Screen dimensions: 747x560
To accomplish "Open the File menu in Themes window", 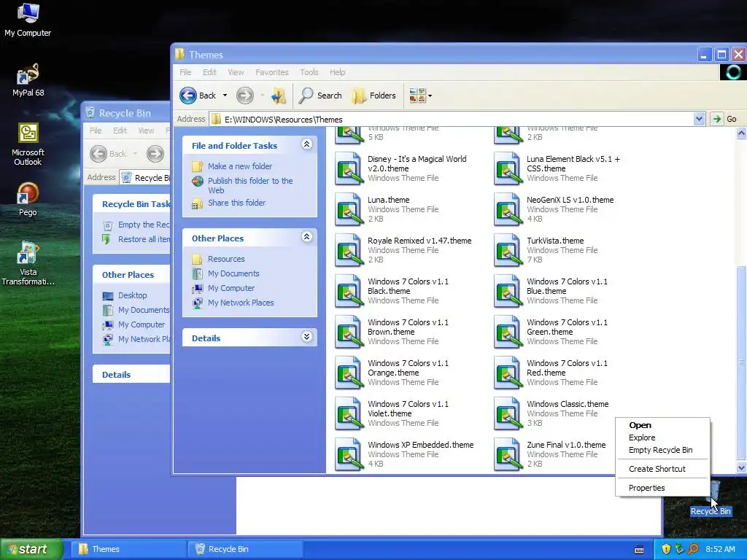I will pyautogui.click(x=185, y=72).
